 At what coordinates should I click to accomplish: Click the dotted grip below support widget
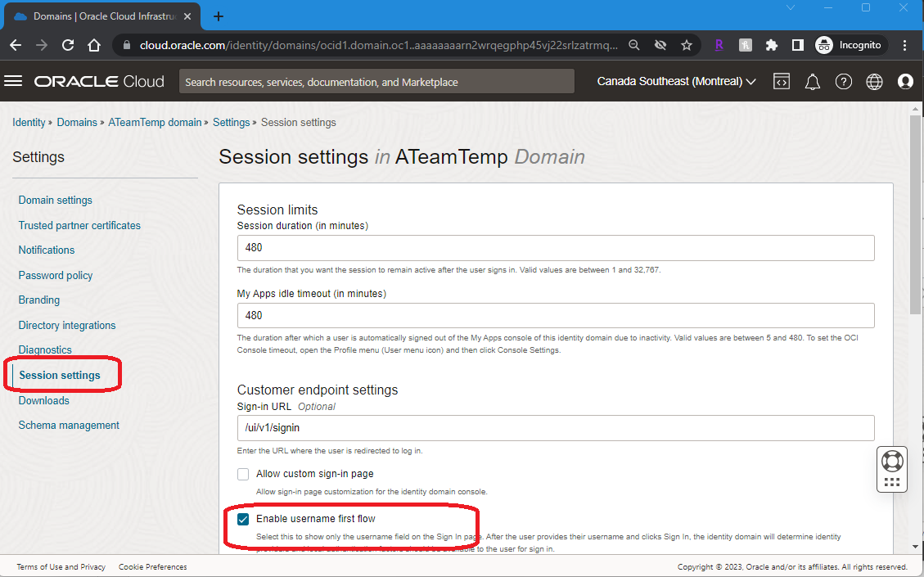click(892, 482)
